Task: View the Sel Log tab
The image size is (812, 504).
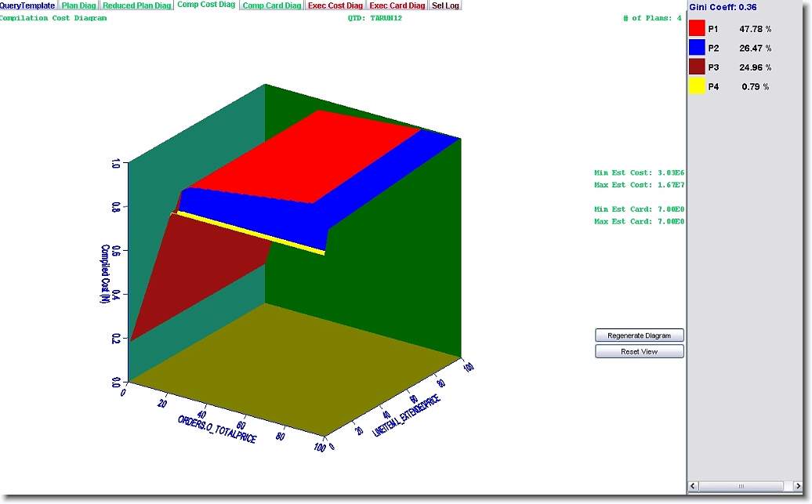Action: point(446,5)
